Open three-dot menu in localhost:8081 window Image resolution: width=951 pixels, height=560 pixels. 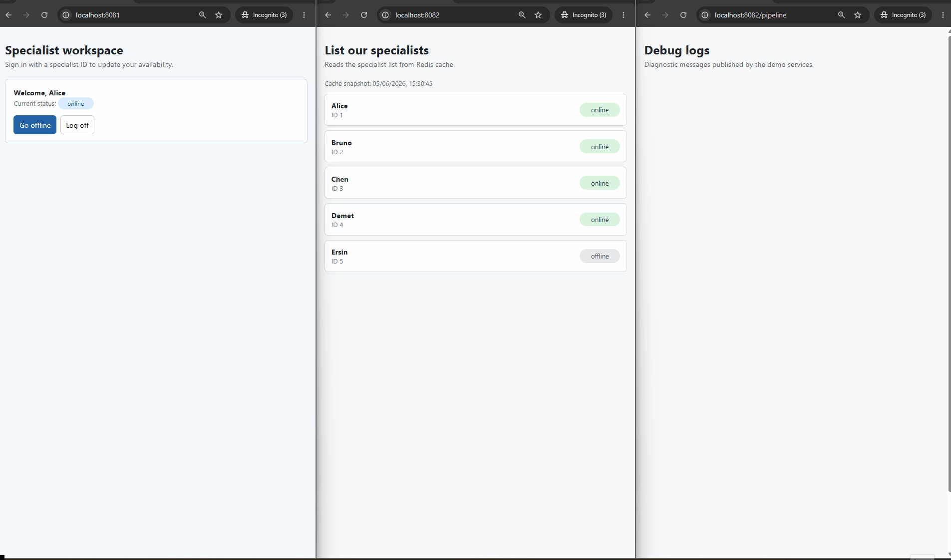tap(304, 15)
